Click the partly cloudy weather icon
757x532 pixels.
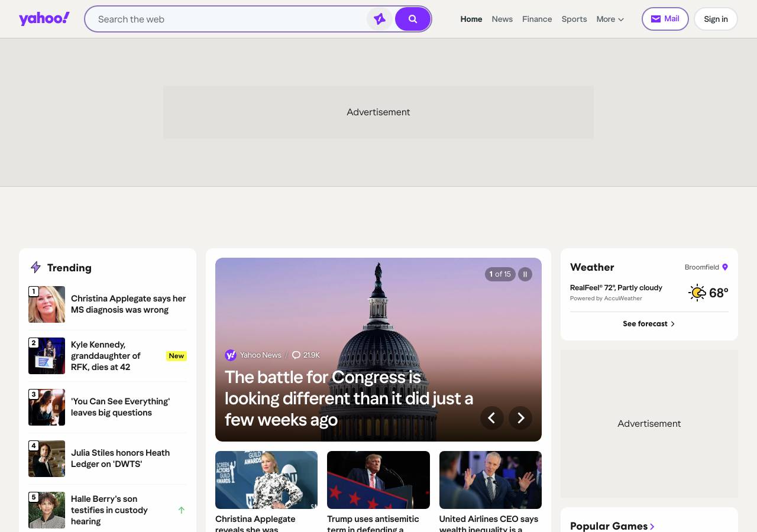click(x=697, y=293)
